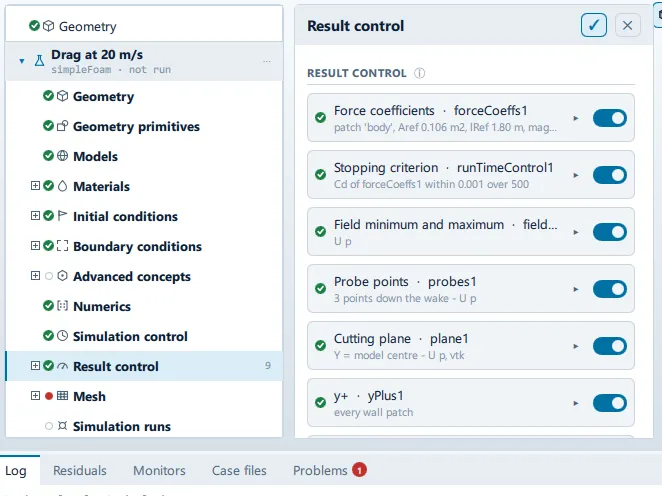
Task: Click the red error status dot on Mesh
Action: [x=49, y=396]
